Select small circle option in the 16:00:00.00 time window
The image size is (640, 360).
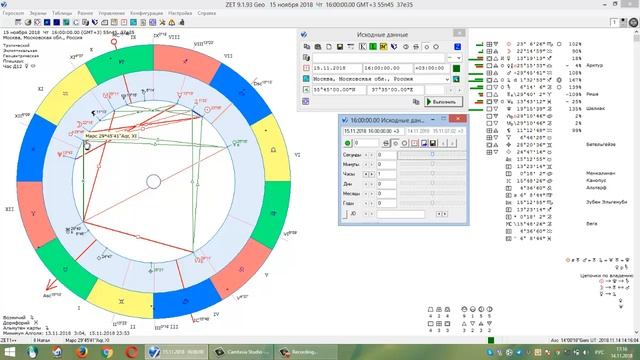(396, 143)
